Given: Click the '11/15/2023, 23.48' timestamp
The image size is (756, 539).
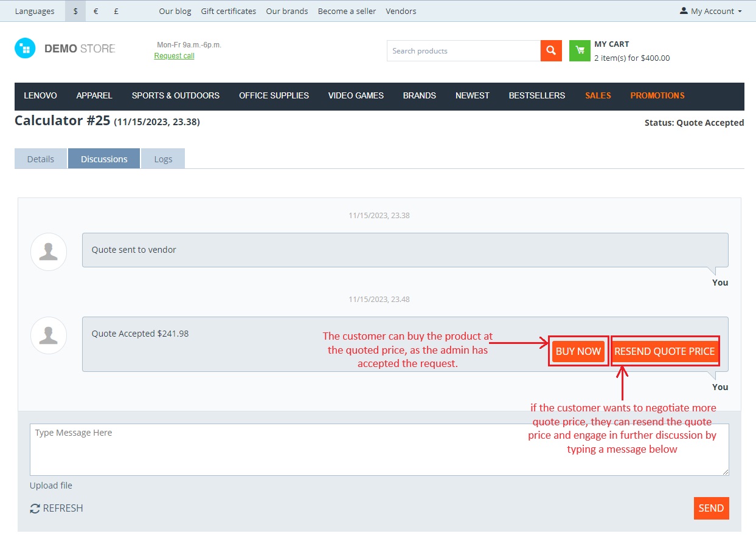Looking at the screenshot, I should pyautogui.click(x=379, y=299).
